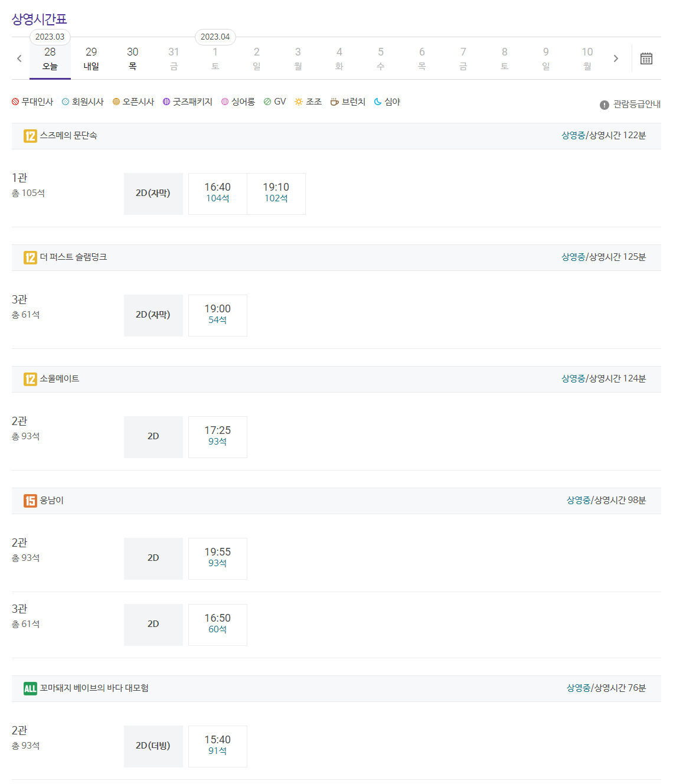Click 2D(더빙) format label
Viewport: 673px width, 784px height.
(x=153, y=746)
